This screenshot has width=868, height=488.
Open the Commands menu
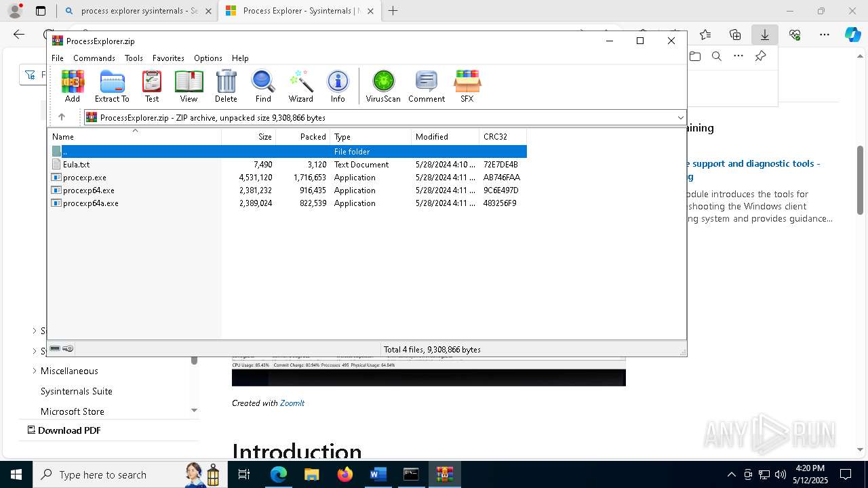(94, 58)
